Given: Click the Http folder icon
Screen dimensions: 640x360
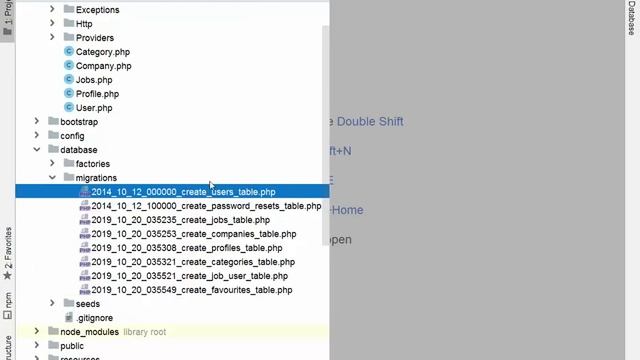Looking at the screenshot, I should tap(69, 23).
